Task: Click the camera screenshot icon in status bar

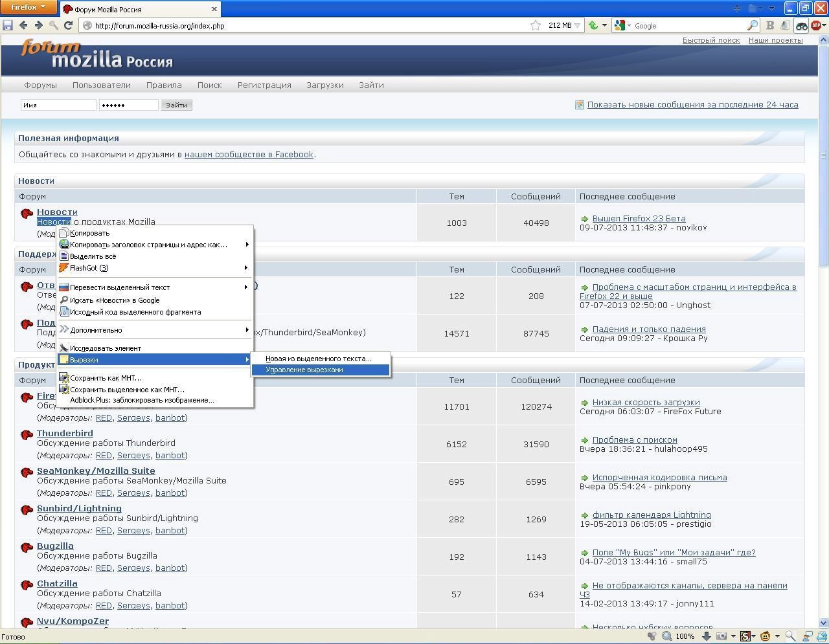Action: [721, 636]
